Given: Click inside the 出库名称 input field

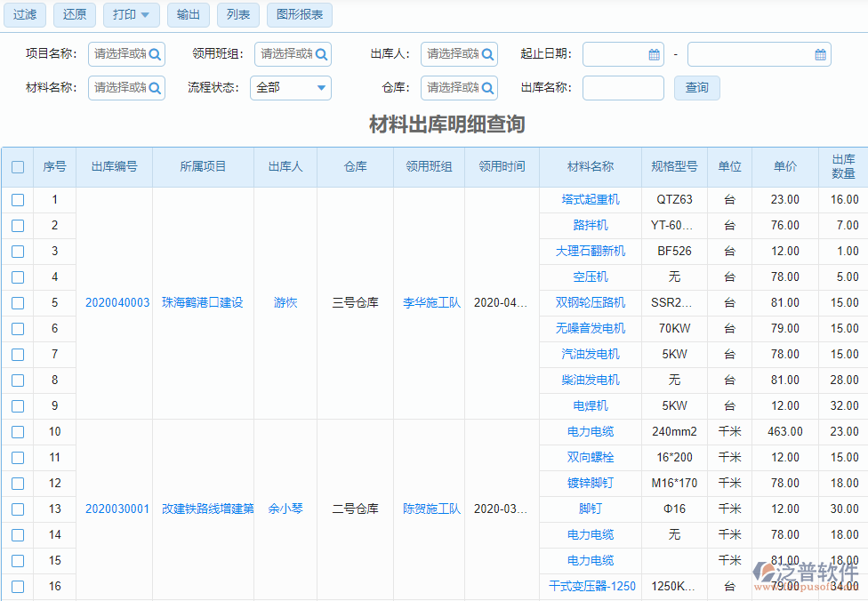Looking at the screenshot, I should 623,87.
